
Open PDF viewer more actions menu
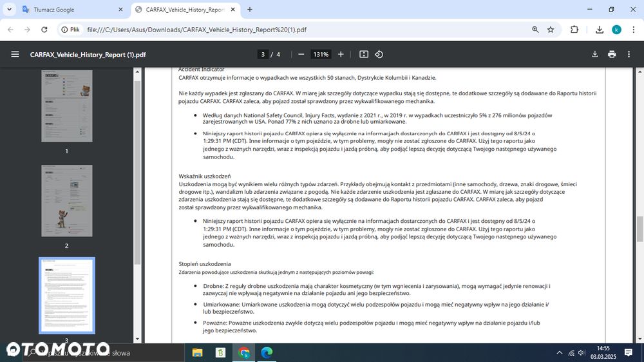click(x=629, y=54)
